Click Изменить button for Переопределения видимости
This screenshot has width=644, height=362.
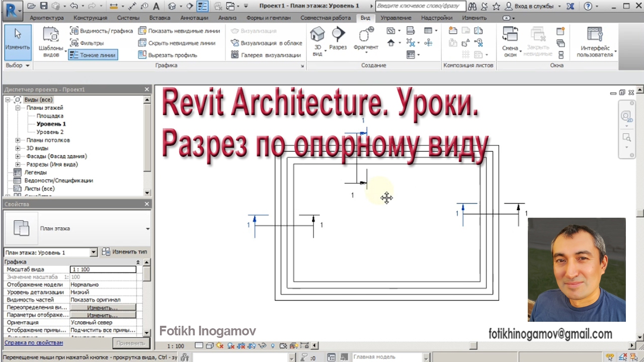[103, 307]
